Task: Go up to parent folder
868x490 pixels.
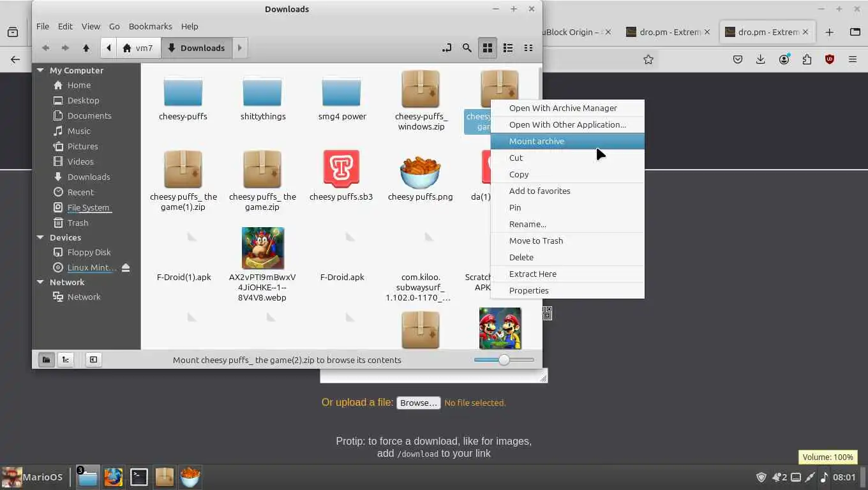Action: coord(86,48)
